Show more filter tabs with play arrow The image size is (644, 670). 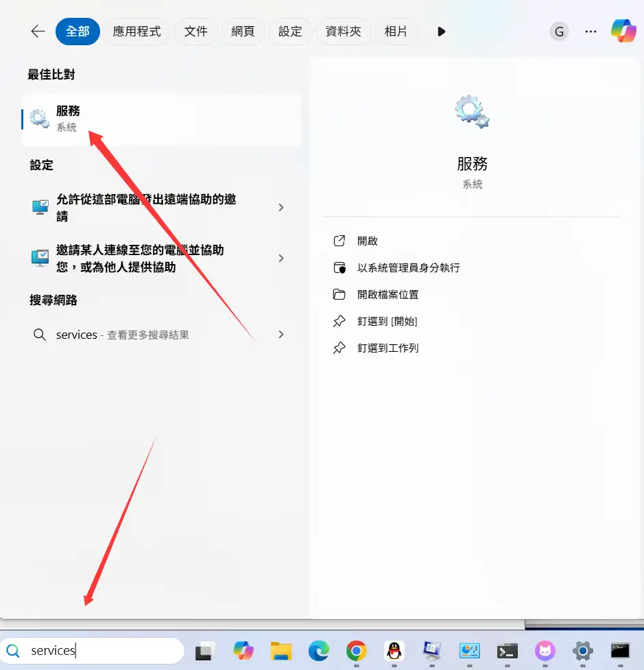pos(441,32)
